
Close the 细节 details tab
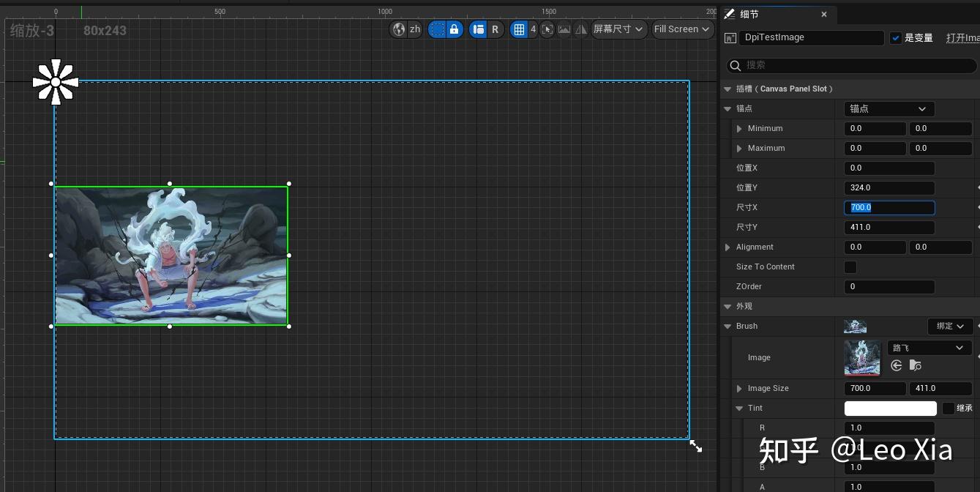coord(824,14)
